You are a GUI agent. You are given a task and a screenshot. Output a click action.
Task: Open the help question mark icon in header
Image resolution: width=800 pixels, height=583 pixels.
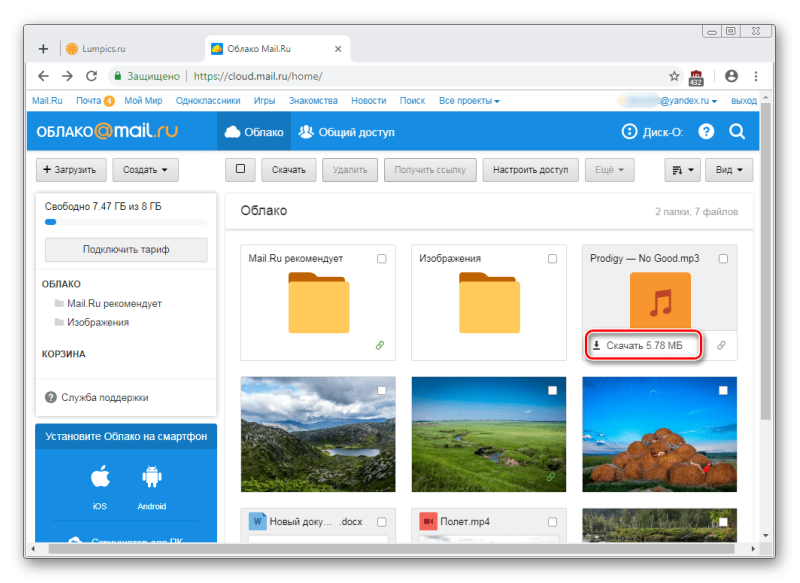pyautogui.click(x=706, y=132)
